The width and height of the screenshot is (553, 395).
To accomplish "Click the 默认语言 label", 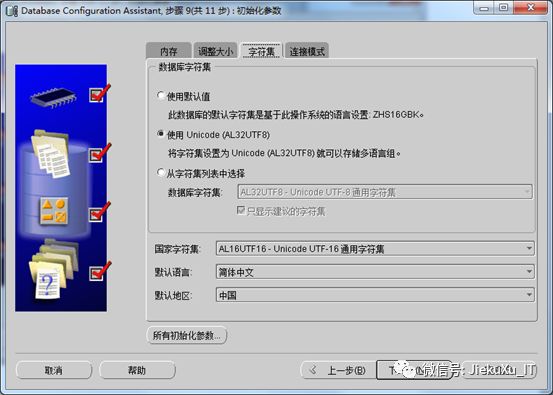I will pos(173,272).
